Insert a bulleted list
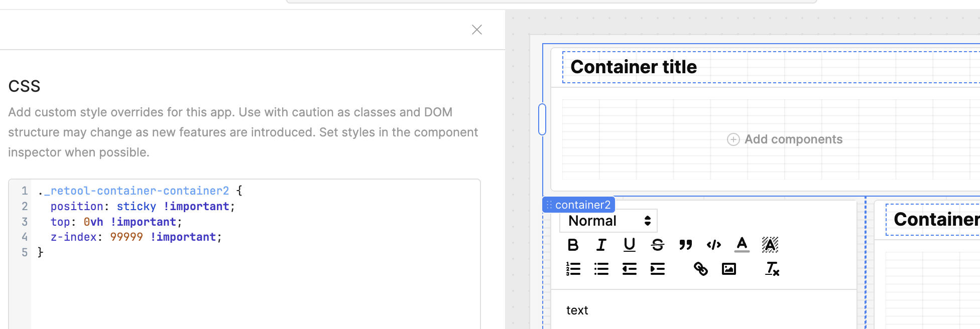 [601, 269]
